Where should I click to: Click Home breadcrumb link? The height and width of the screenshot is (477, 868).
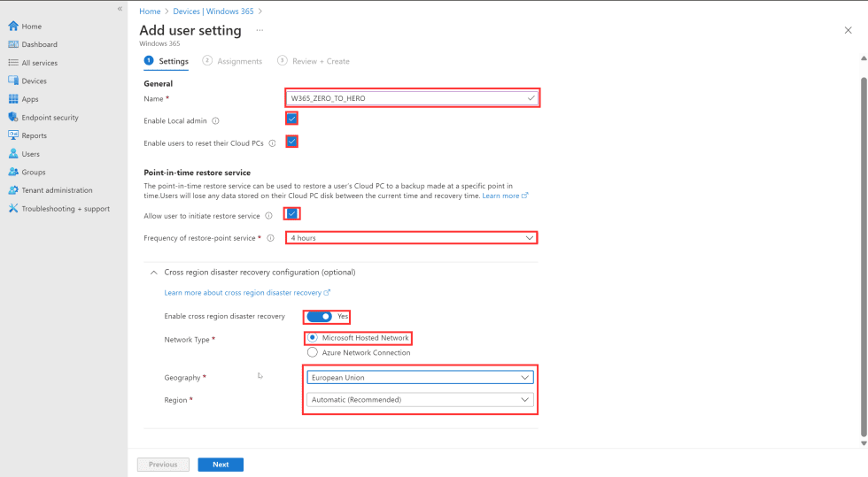[150, 12]
